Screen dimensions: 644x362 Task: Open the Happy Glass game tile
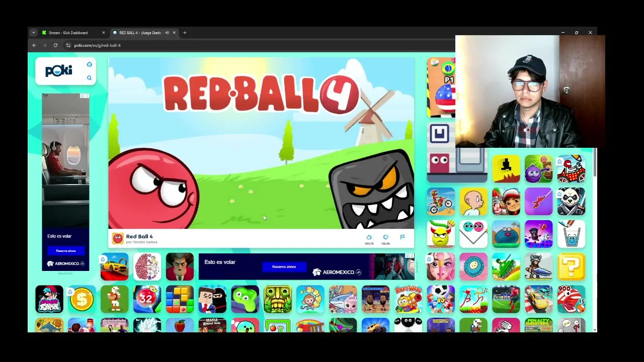571,234
